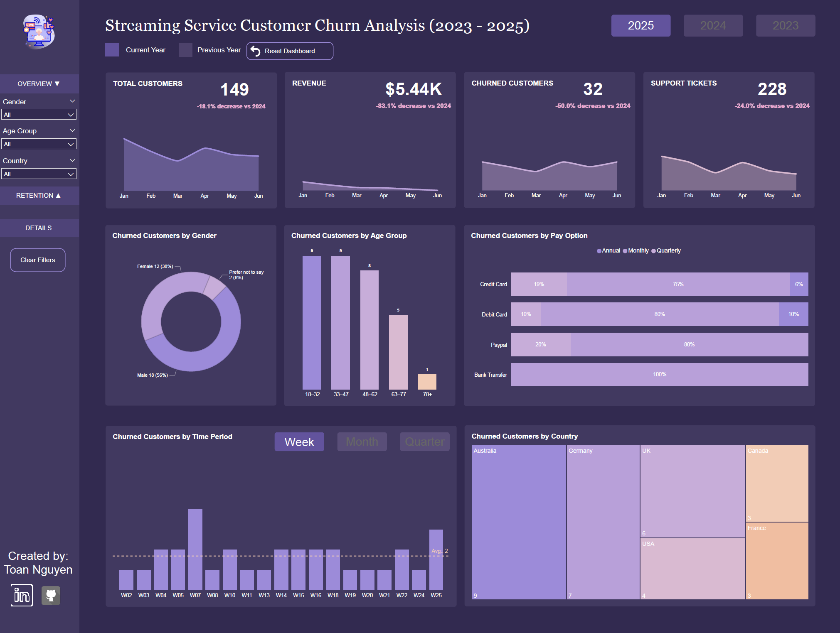This screenshot has width=840, height=633.
Task: Click Quarterly legend marker in Pay Option chart
Action: click(x=653, y=251)
